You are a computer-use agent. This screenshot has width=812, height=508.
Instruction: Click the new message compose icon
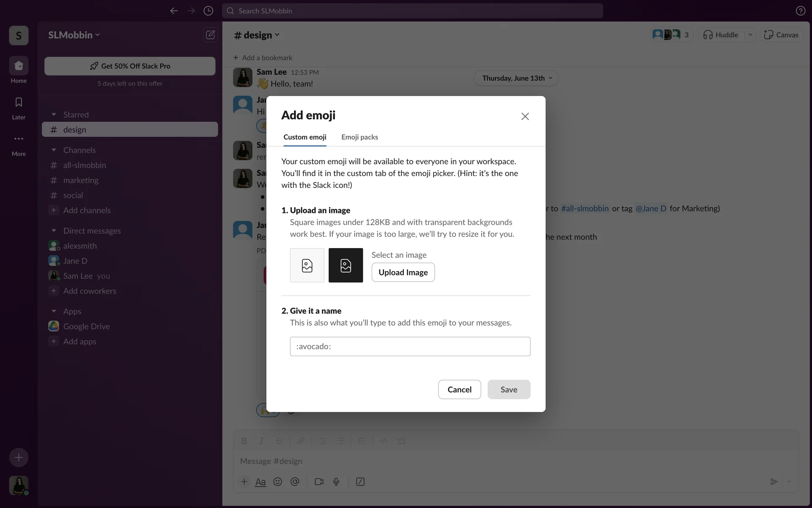pos(210,35)
